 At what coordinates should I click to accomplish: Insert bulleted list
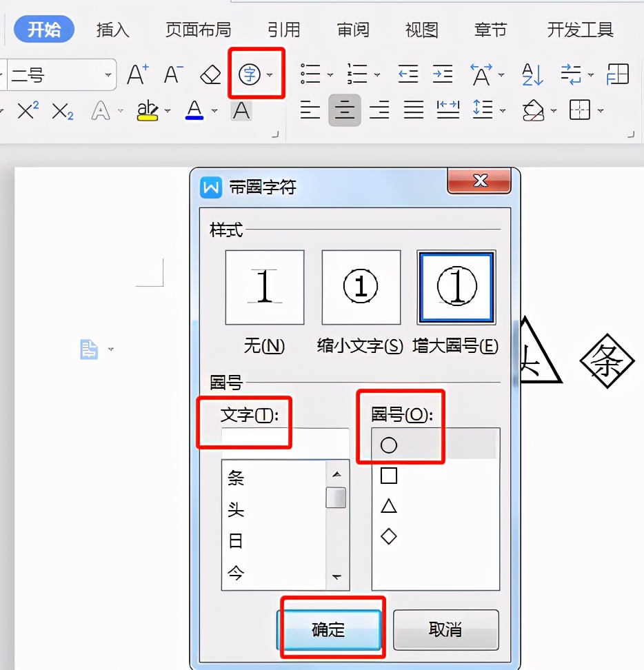(310, 74)
